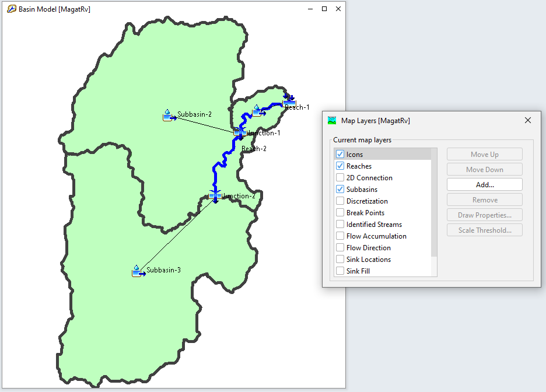Enable the Break Points layer checkbox
This screenshot has width=546, height=392.
coord(340,213)
